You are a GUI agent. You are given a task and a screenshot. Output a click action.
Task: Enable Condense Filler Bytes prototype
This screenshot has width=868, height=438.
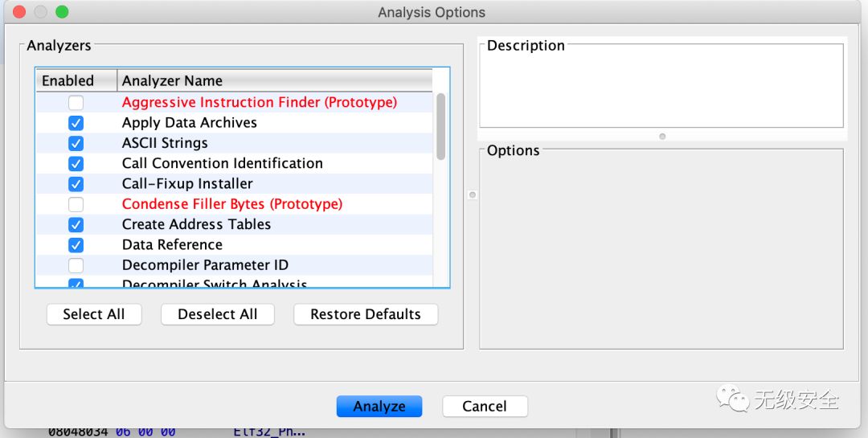[76, 204]
